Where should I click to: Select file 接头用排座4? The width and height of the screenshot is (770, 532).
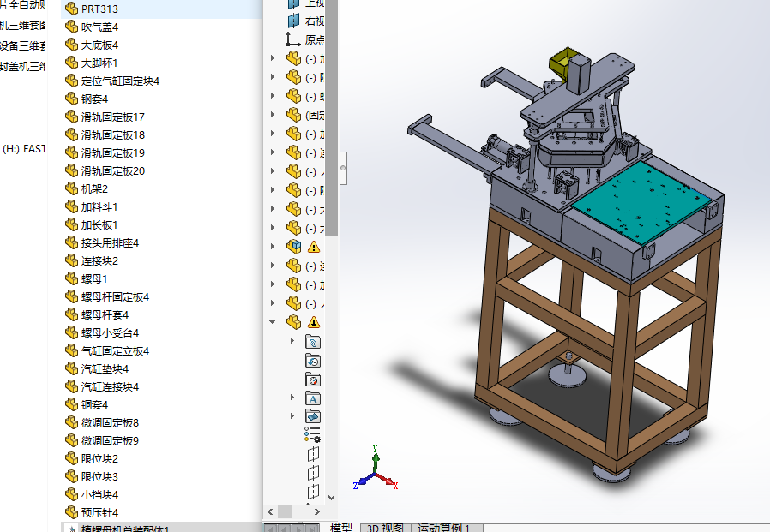coord(110,243)
